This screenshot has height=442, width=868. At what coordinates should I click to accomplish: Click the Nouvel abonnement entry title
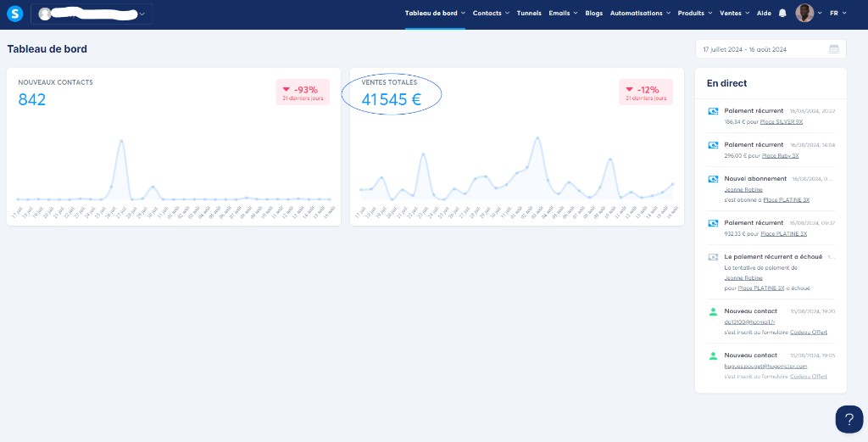click(755, 178)
